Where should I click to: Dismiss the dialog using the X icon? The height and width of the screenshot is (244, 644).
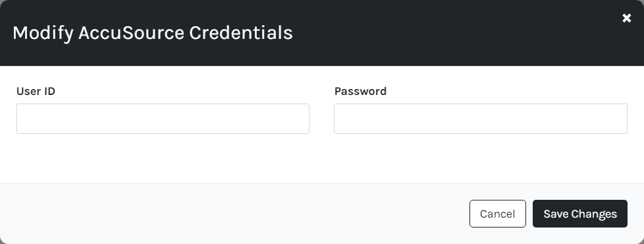coord(626,18)
